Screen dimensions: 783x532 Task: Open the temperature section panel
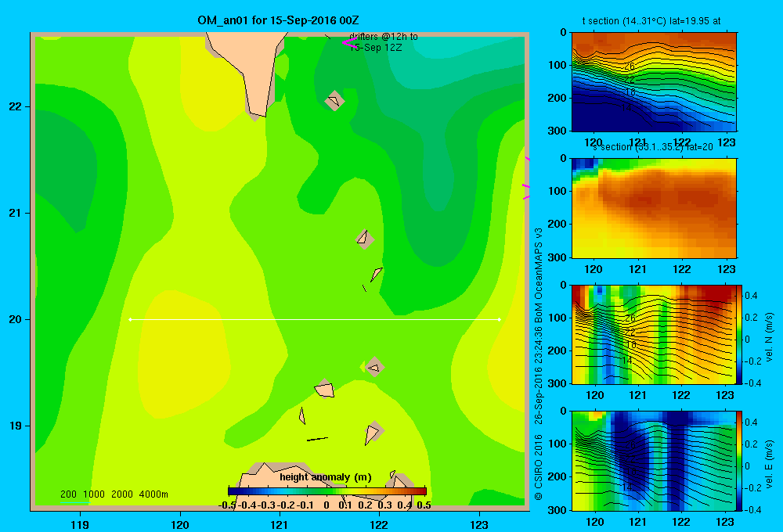pos(654,82)
